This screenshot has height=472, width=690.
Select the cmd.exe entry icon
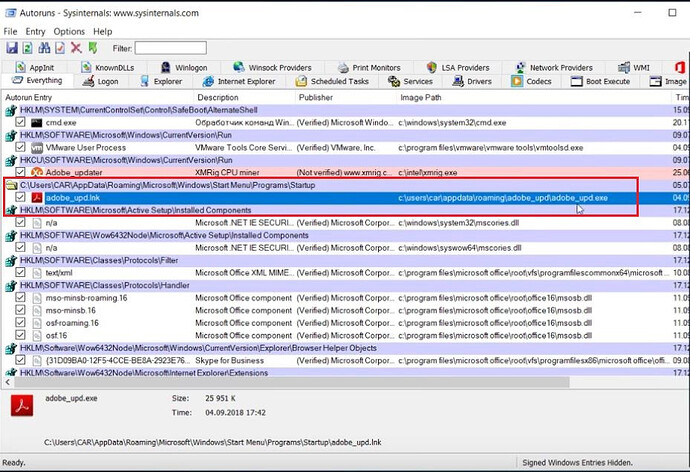(x=35, y=122)
